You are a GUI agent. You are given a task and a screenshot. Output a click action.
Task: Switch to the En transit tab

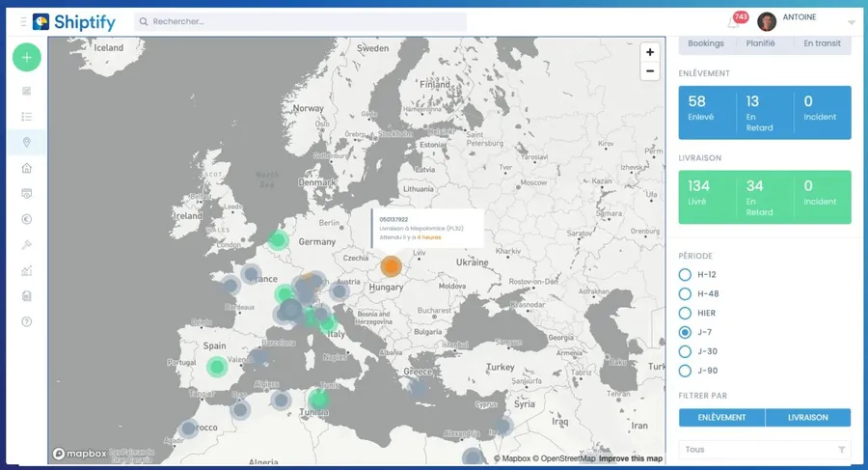pyautogui.click(x=822, y=43)
